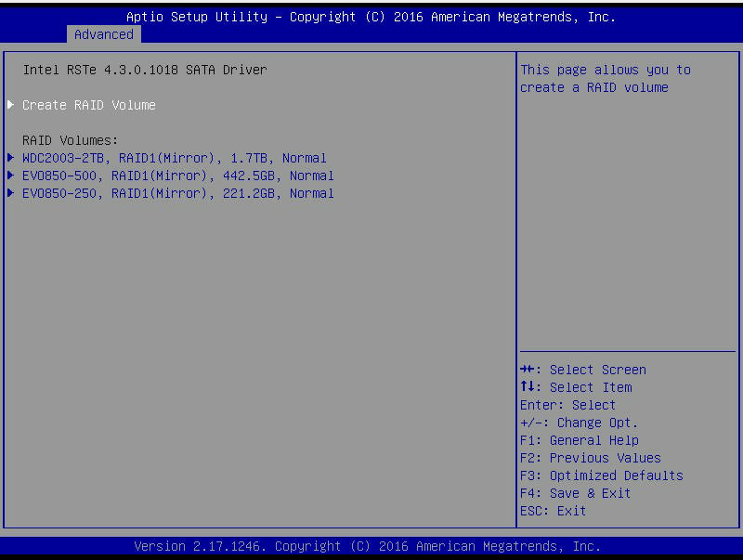Viewport: 743px width, 560px height.
Task: Open the EVO850-250 RAID volume
Action: [178, 194]
